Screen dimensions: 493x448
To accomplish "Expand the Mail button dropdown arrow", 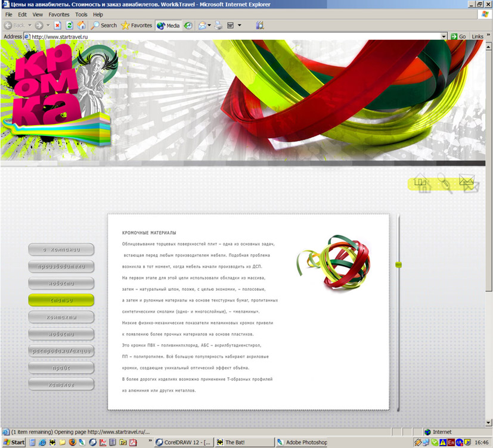I will point(209,26).
